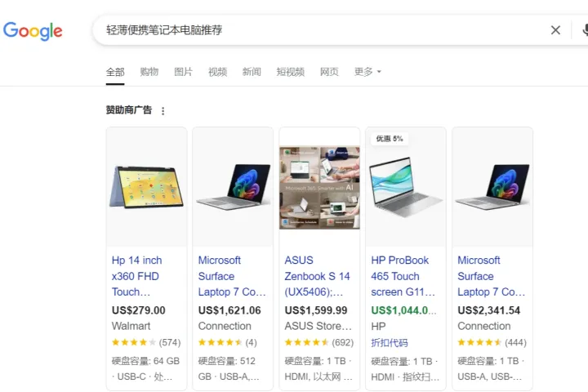Image resolution: width=588 pixels, height=392 pixels.
Task: Click the HP x360 Chromebook product image
Action: 147,187
